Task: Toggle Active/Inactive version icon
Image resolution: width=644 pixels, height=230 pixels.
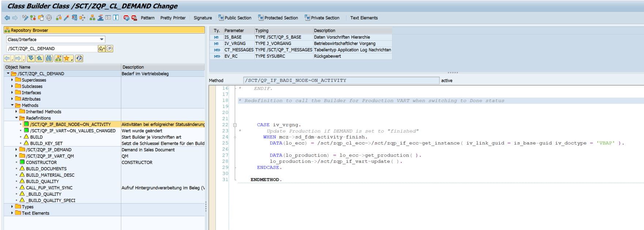Action: tap(33, 18)
